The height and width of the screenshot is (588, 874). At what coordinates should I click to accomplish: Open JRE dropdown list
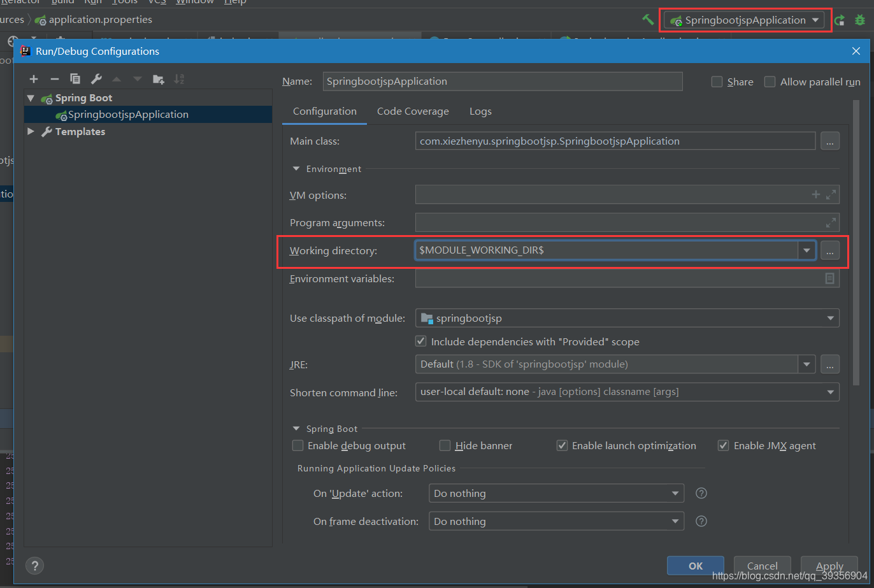(806, 364)
